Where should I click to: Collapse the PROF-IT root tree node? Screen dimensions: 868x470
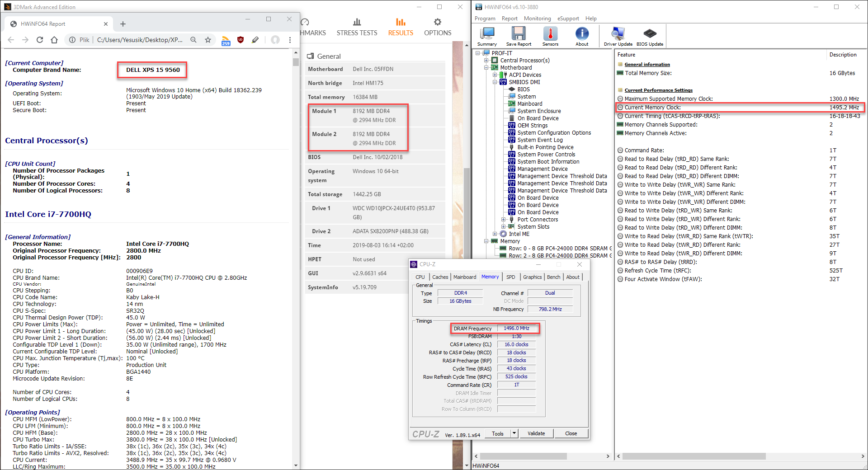[x=477, y=53]
